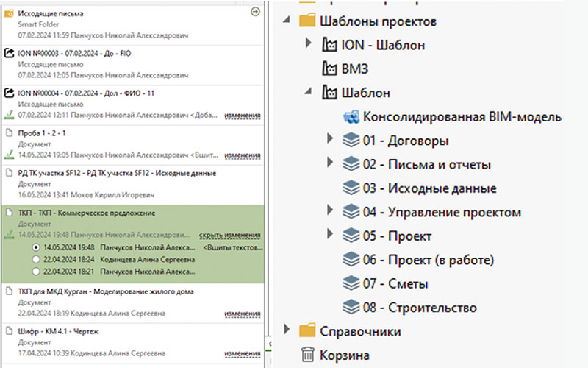
Task: Click the Шаблоны проектов folder icon
Action: click(307, 21)
